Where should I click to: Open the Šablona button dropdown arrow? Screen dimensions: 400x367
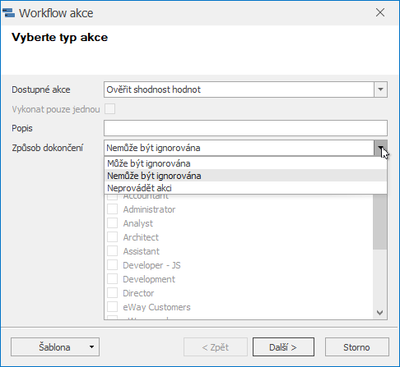coord(91,347)
